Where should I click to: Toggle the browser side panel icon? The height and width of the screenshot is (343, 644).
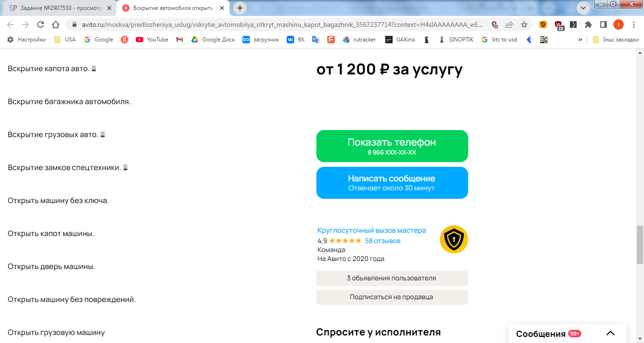click(x=603, y=25)
